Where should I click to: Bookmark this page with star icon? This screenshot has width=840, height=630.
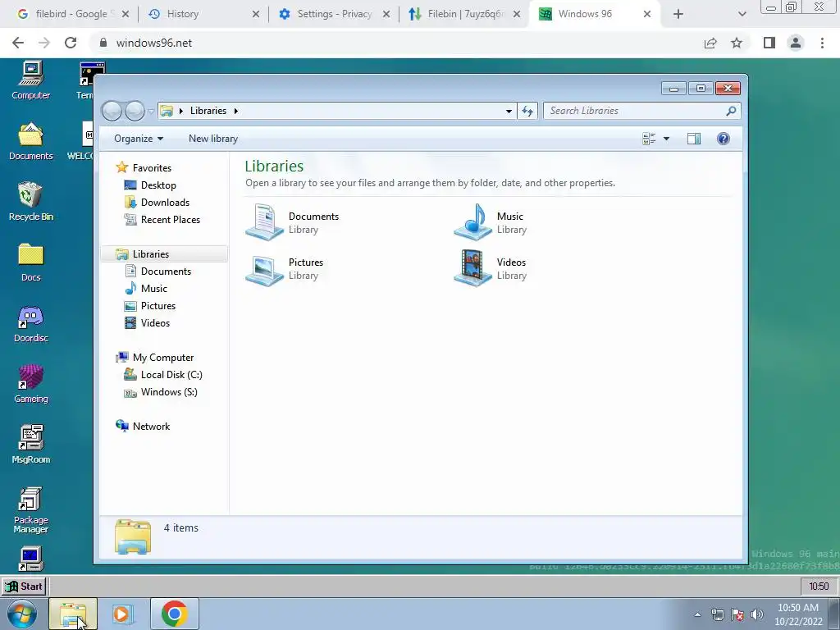737,43
